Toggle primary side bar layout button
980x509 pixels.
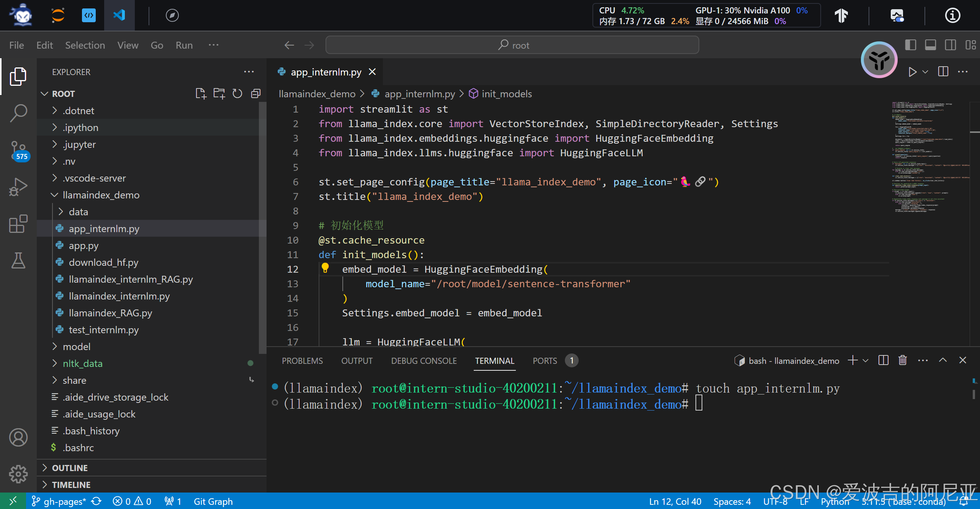[x=911, y=45]
